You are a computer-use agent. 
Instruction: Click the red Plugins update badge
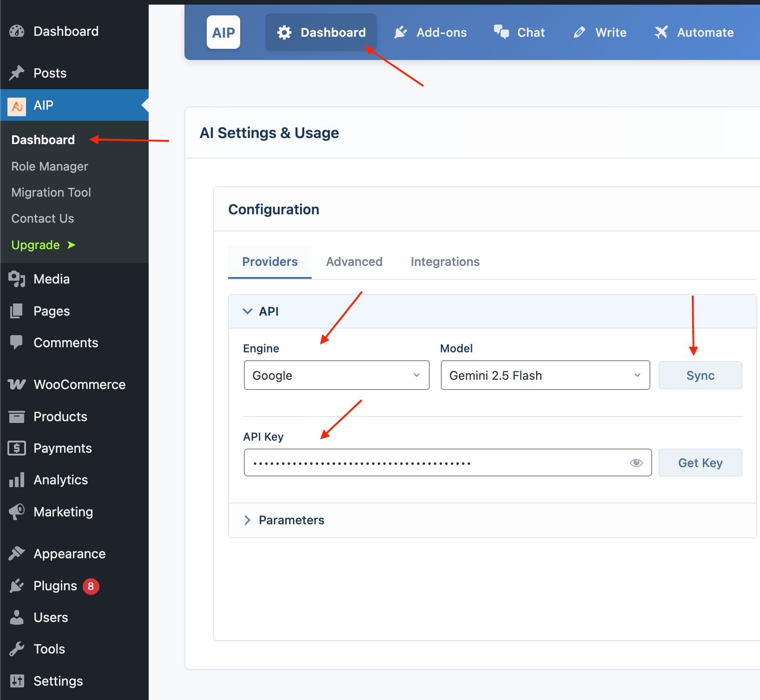coord(91,586)
